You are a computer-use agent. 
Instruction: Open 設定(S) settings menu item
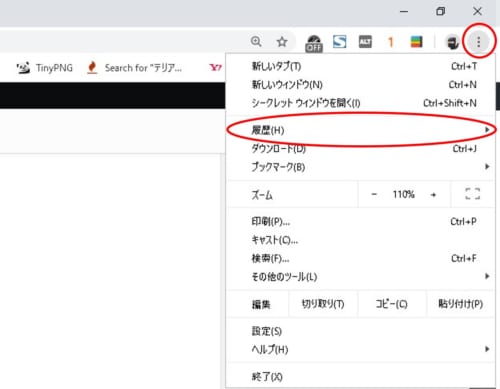click(360, 331)
